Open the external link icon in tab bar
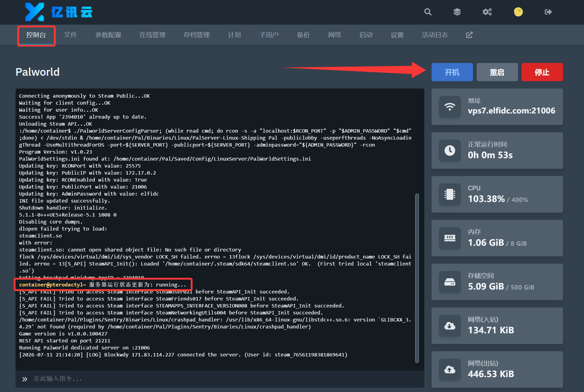The width and height of the screenshot is (584, 392). pos(469,35)
